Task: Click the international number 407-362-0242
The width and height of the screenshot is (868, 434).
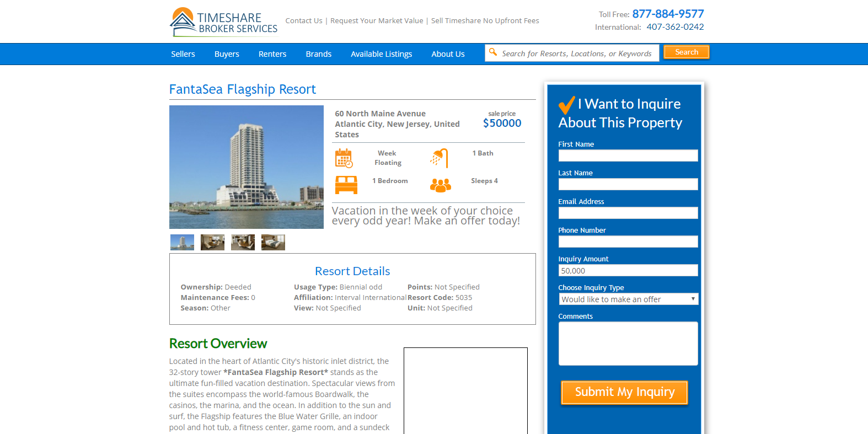Action: 675,27
